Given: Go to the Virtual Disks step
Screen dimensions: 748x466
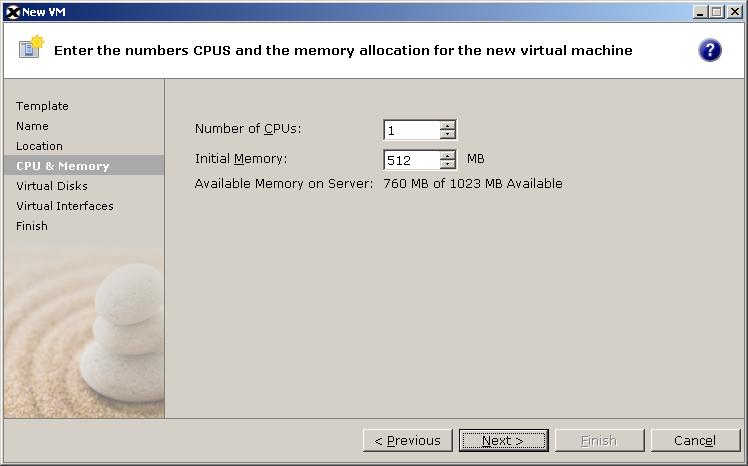Looking at the screenshot, I should (52, 186).
